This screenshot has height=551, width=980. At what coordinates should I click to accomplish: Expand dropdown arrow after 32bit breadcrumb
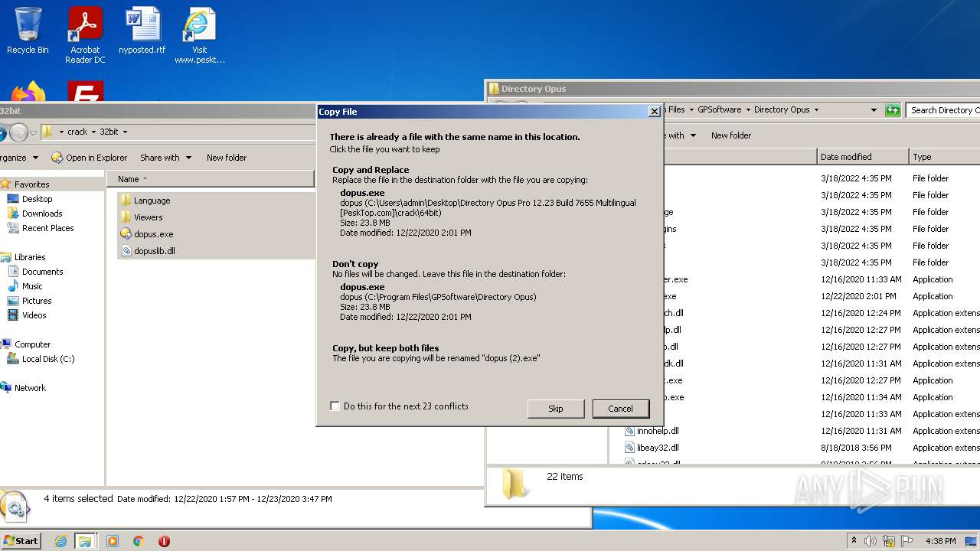tap(125, 132)
